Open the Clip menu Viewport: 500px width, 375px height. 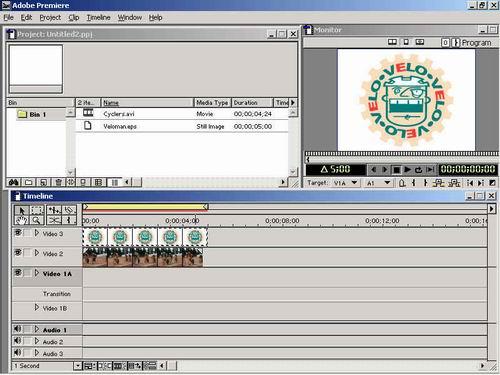click(74, 17)
